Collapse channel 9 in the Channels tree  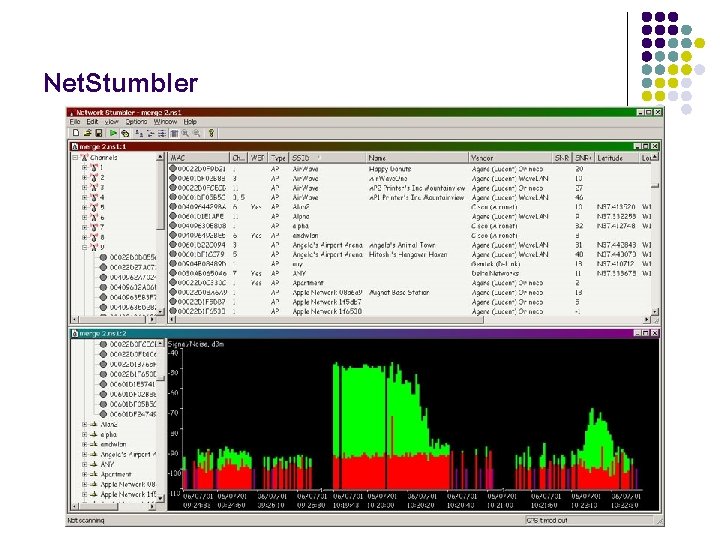[x=84, y=247]
